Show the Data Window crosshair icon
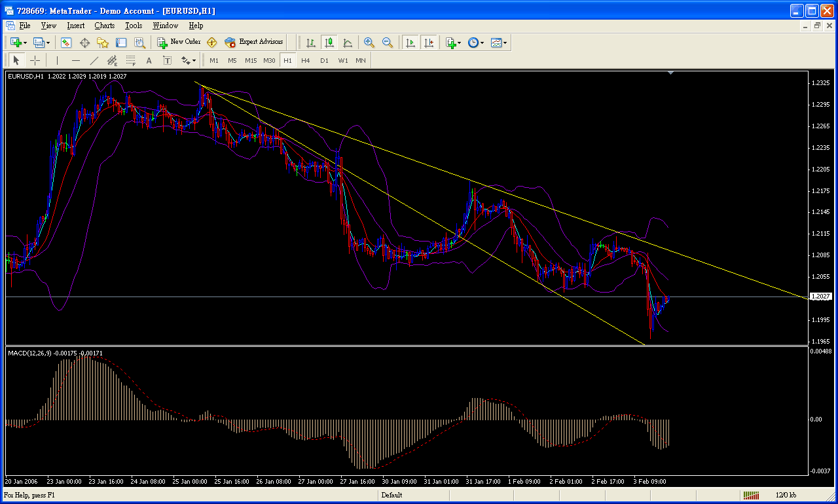 (x=84, y=43)
